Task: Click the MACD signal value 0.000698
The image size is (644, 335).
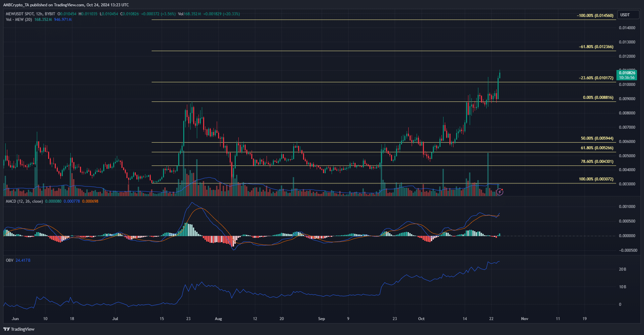Action: coord(90,201)
